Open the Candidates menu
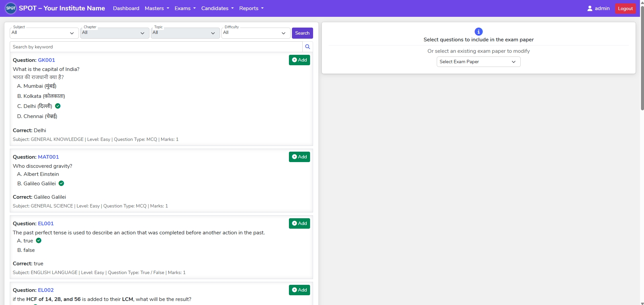 click(x=217, y=8)
